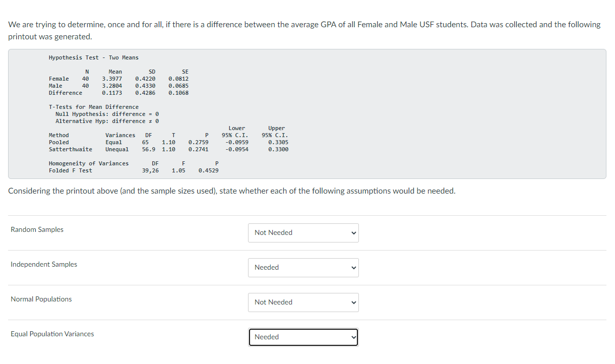
Task: Click the "Considering the printout above" instruction text
Action: point(232,191)
